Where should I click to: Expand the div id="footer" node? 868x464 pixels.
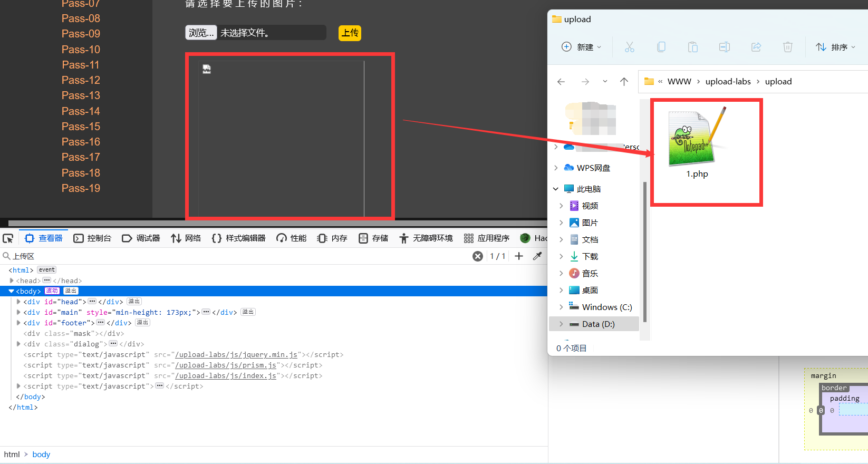click(18, 323)
